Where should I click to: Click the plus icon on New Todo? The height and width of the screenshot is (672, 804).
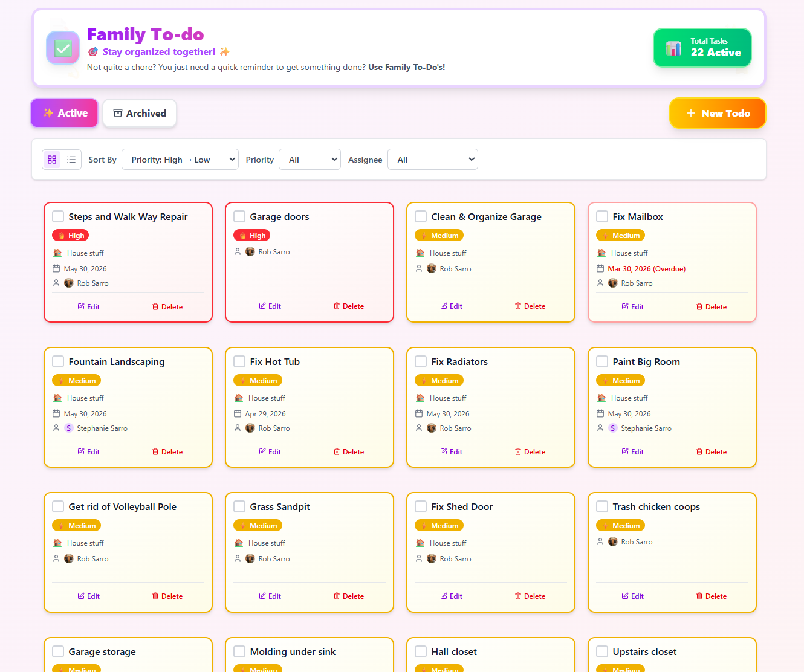(691, 113)
